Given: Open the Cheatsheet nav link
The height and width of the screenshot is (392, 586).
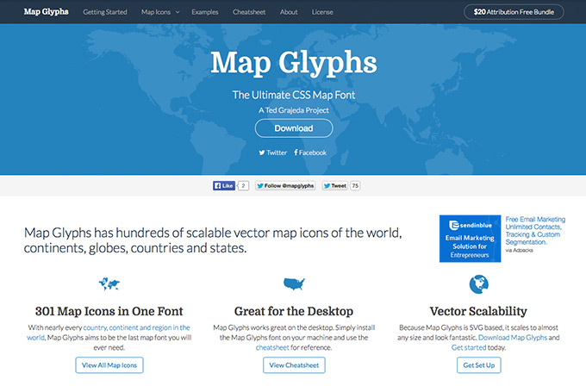Looking at the screenshot, I should pyautogui.click(x=249, y=12).
